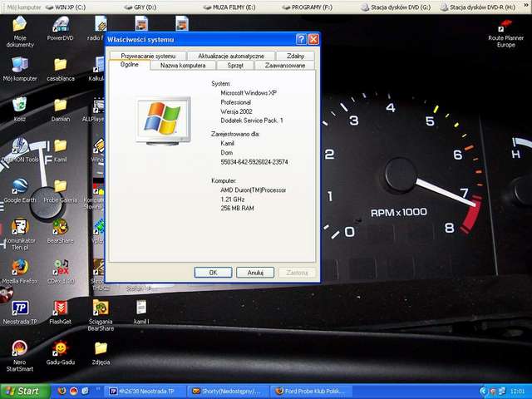Open Stacja dysków DVD (G:)
Viewport: 532px width, 399px height.
396,7
